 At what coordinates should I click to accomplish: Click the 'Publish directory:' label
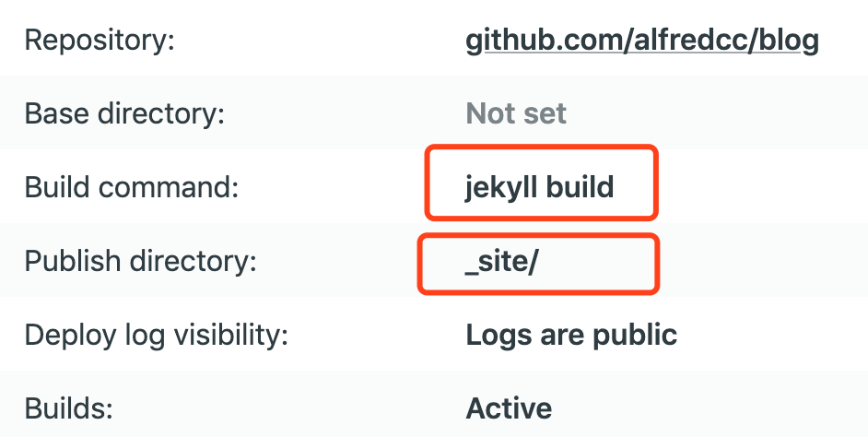[139, 261]
